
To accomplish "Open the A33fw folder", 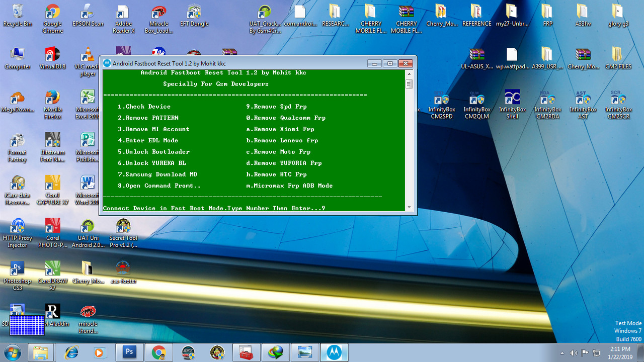I will point(583,16).
